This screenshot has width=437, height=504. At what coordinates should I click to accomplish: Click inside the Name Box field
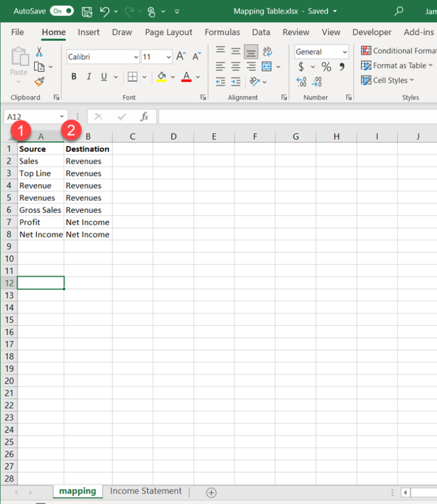click(x=31, y=117)
